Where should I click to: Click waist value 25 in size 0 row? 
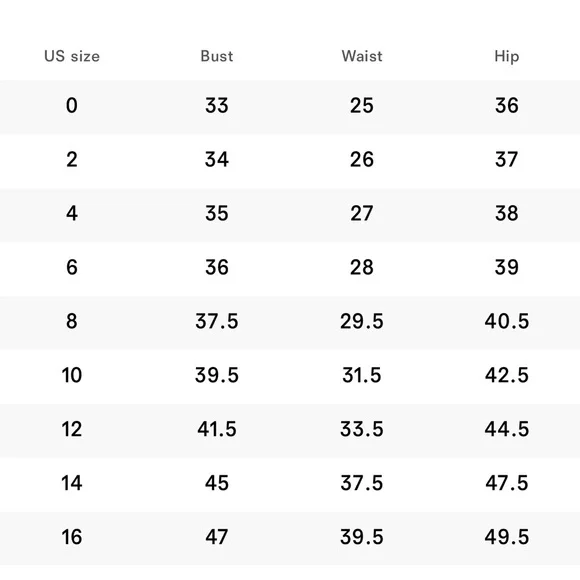tap(362, 105)
